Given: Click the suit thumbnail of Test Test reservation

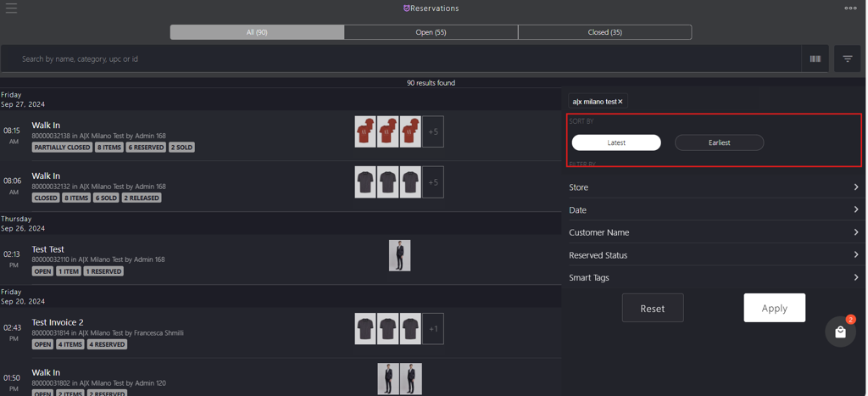Looking at the screenshot, I should 400,255.
